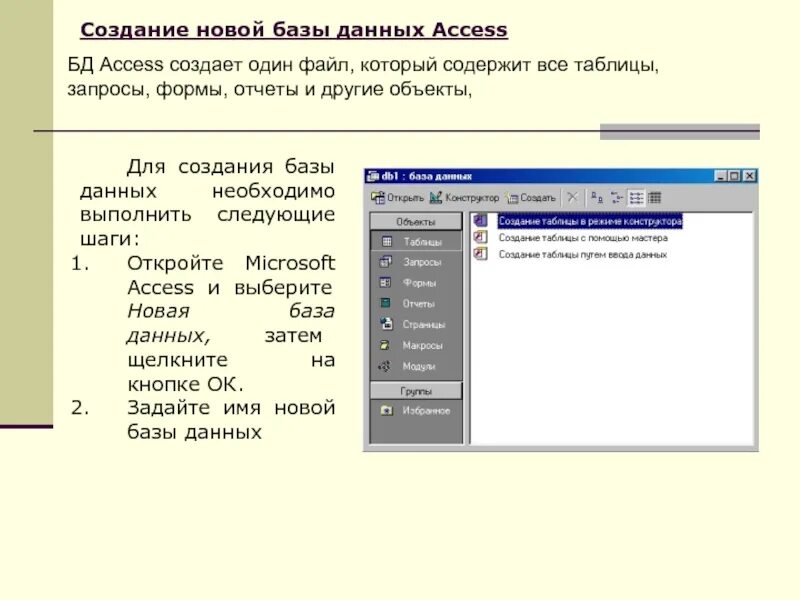Image resolution: width=800 pixels, height=600 pixels.
Task: Click the db1 : база данных title bar
Action: click(561, 176)
